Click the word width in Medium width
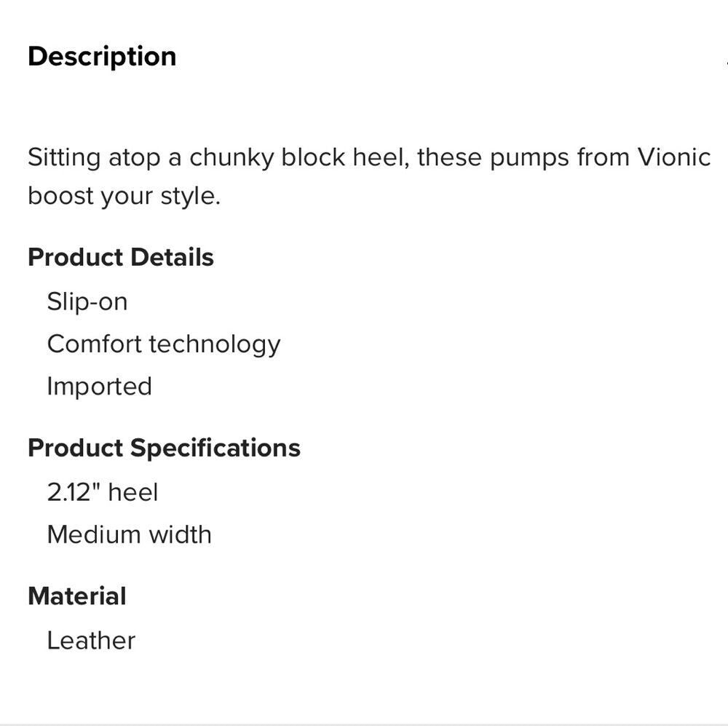This screenshot has width=728, height=728. point(180,534)
